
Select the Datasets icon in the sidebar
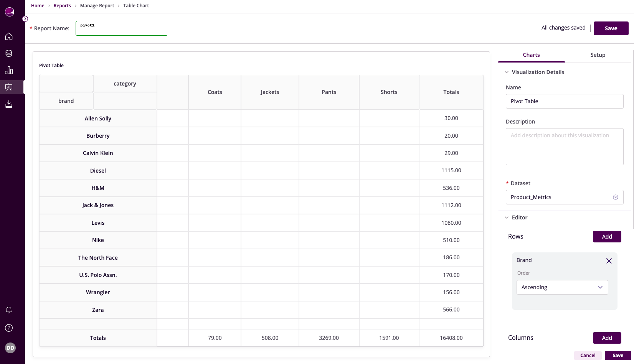click(8, 53)
